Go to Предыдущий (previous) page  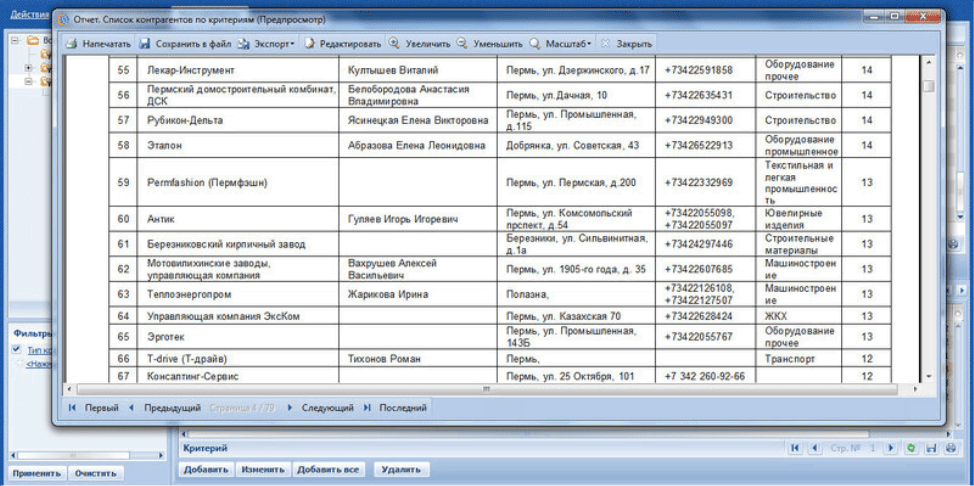[x=165, y=408]
